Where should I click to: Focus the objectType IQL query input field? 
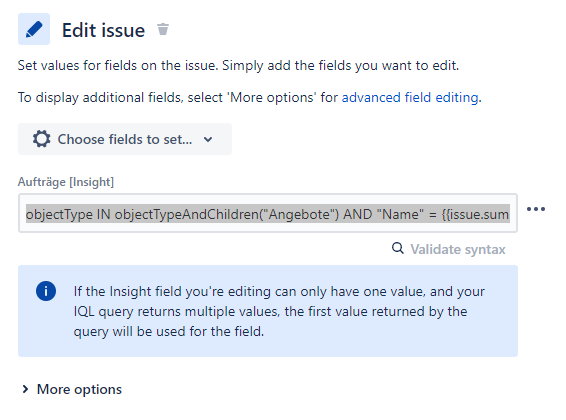click(x=268, y=213)
